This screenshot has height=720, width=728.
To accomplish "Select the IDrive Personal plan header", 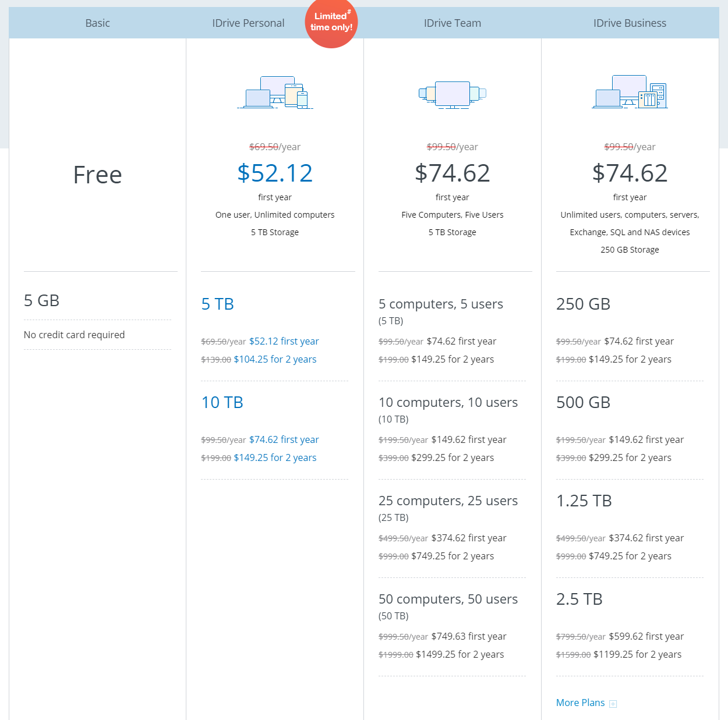I will coord(248,23).
